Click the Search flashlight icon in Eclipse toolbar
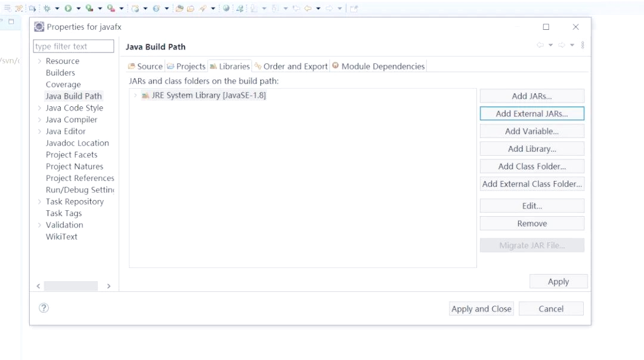 [x=203, y=8]
